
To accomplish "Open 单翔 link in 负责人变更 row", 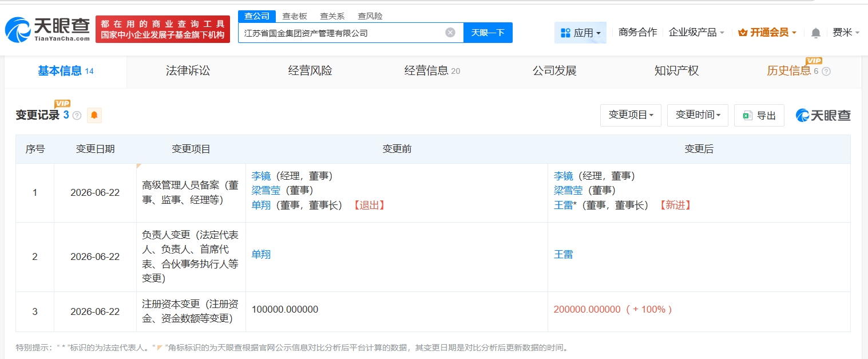I will (261, 254).
